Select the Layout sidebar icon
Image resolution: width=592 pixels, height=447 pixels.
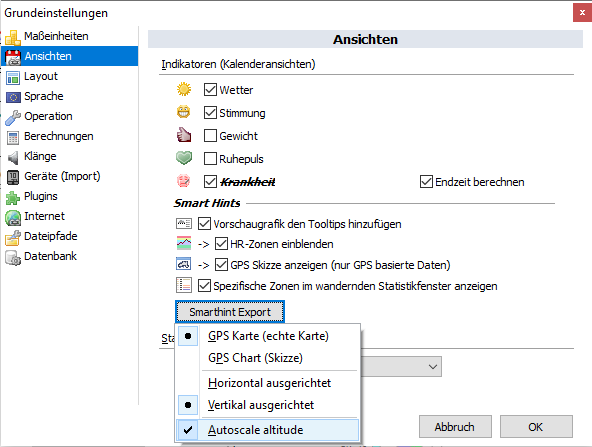coord(13,77)
